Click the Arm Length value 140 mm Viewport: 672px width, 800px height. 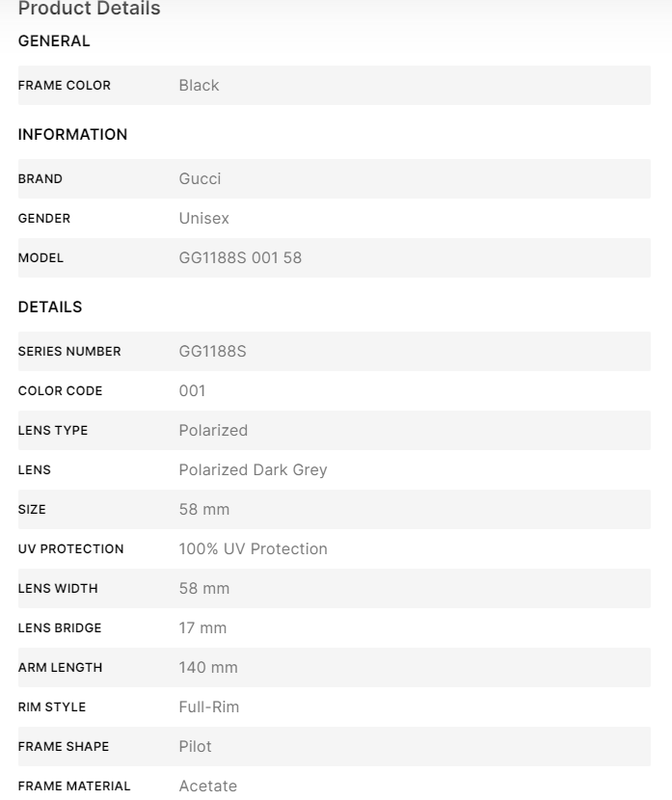[x=207, y=668]
